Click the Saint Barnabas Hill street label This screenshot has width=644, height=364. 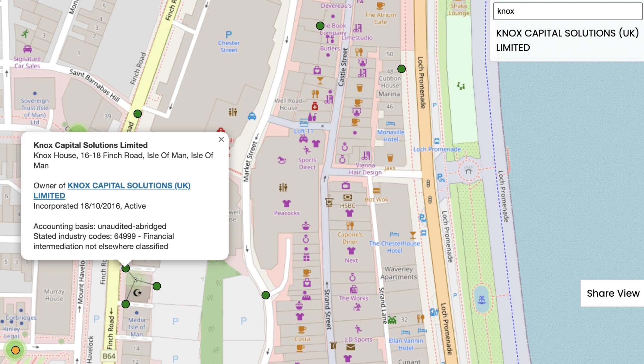(x=95, y=85)
